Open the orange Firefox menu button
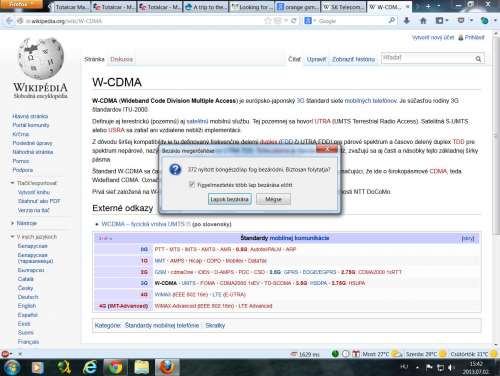This screenshot has width=500, height=376. coord(21,4)
